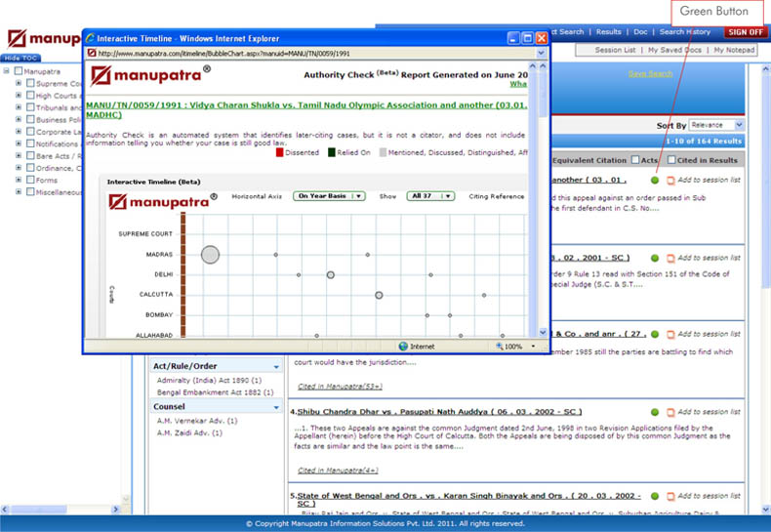The width and height of the screenshot is (771, 532).
Task: Open My Saved Docs tab
Action: (x=674, y=50)
